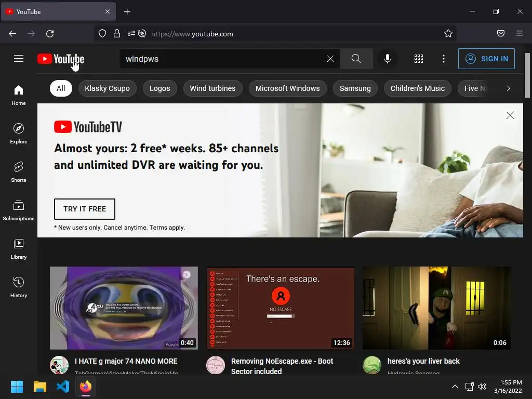This screenshot has height=399, width=532.
Task: Click the autoplay blocked icon in address bar
Action: (142, 34)
